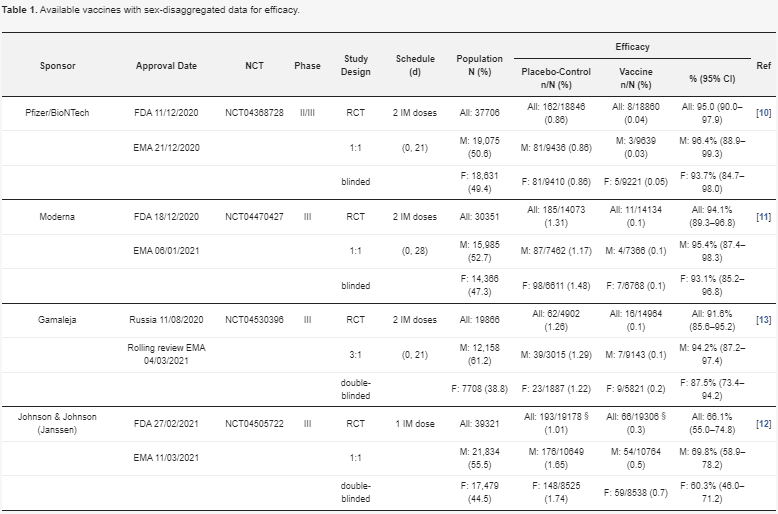Select the Placebo-Control n/N (%) header
This screenshot has width=778, height=514.
point(556,78)
